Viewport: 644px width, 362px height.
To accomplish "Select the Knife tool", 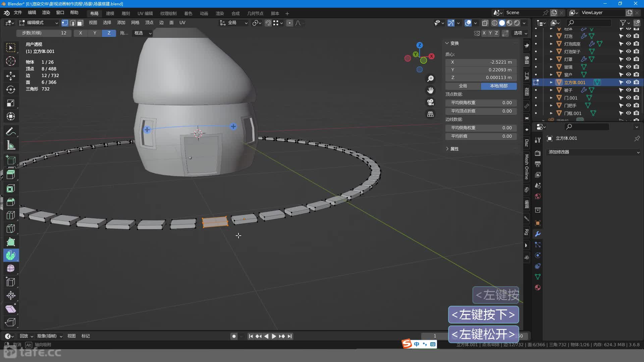I will [x=11, y=229].
